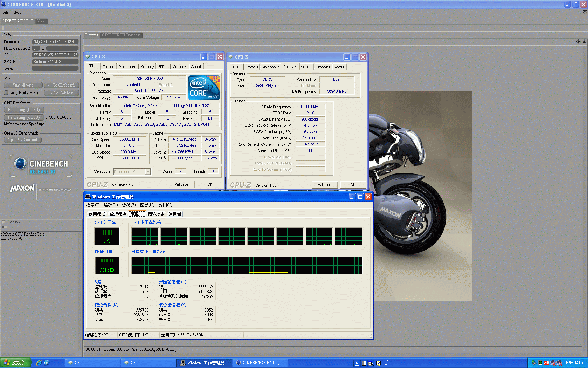This screenshot has height=368, width=588.
Task: Switch to 使用者 tab in Task Manager
Action: 175,214
